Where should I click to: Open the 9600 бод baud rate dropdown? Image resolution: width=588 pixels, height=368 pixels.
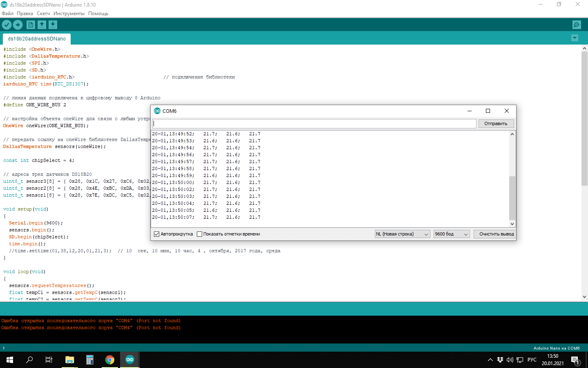452,234
